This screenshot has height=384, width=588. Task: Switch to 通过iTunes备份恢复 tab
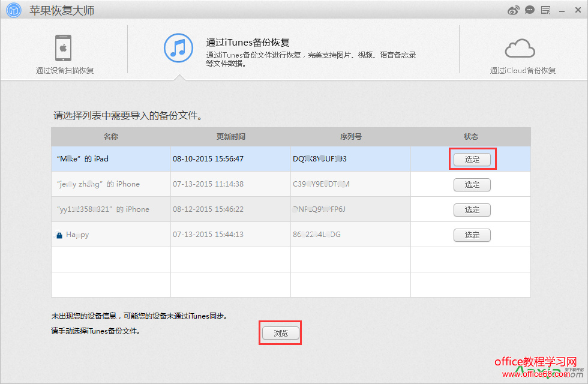(293, 49)
